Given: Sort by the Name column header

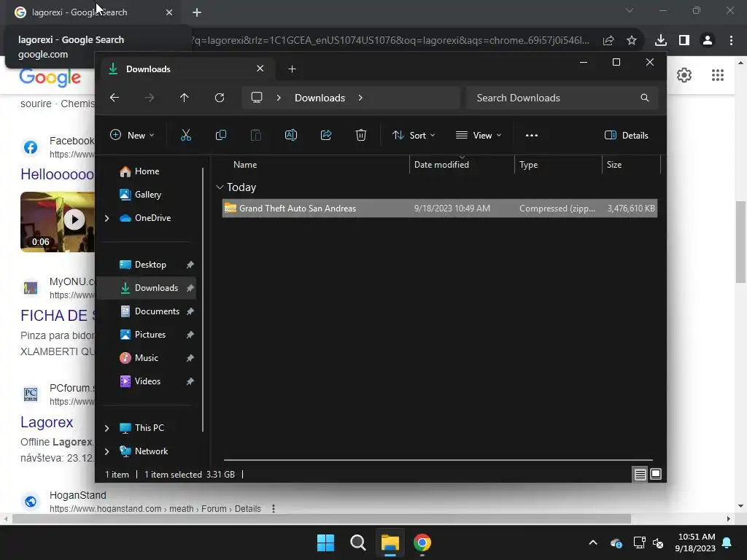Looking at the screenshot, I should (245, 165).
